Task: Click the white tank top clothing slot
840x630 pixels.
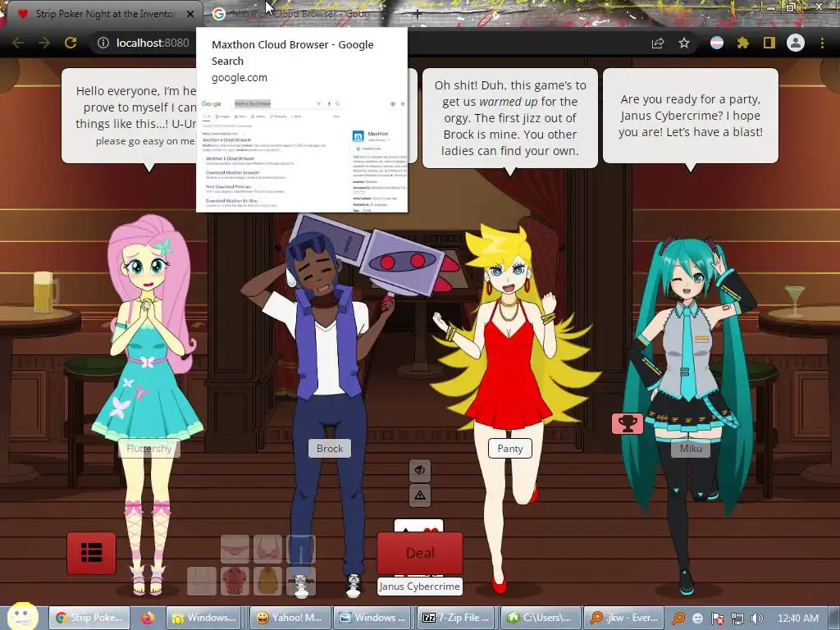Action: (202, 582)
